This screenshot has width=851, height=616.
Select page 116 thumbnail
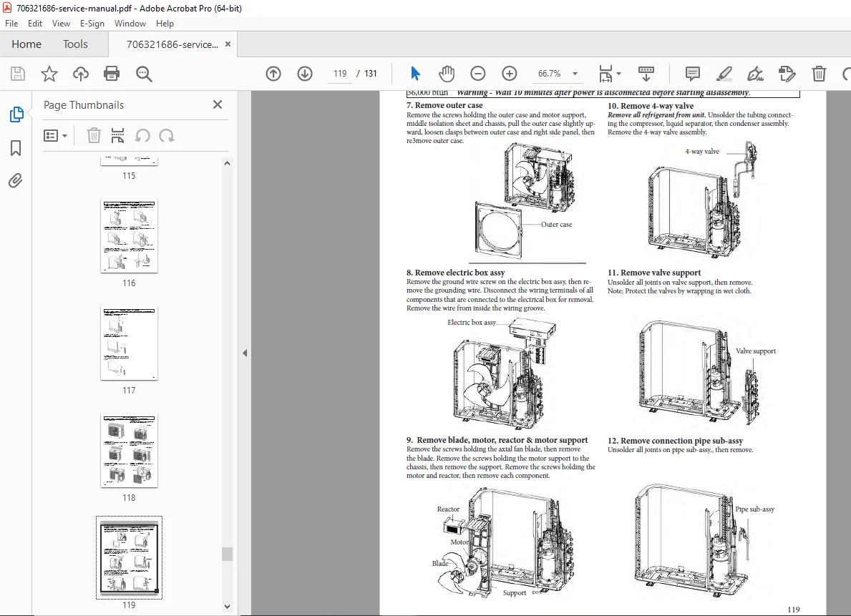(129, 236)
